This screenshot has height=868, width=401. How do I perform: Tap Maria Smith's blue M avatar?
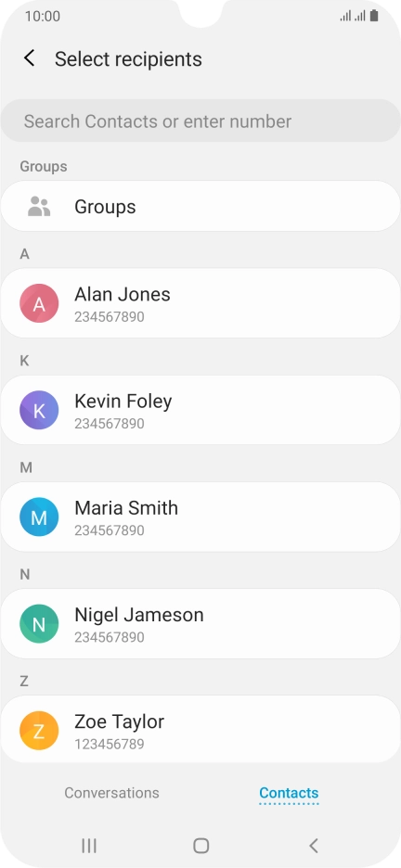39,517
